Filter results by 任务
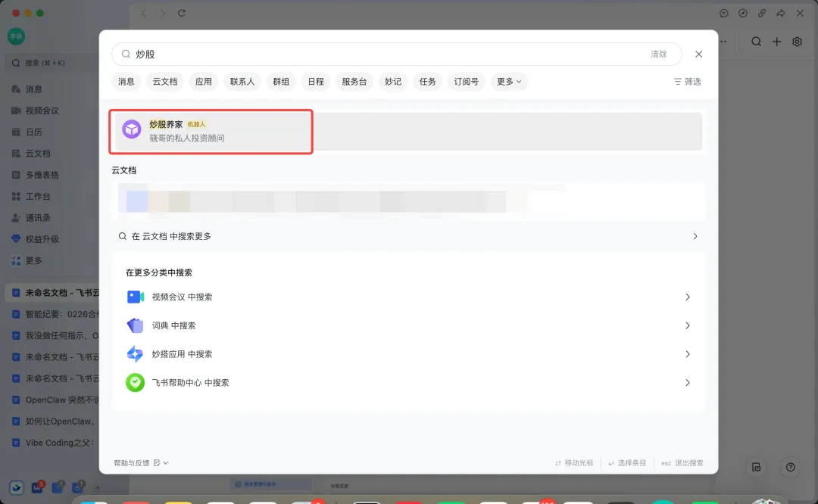This screenshot has width=818, height=504. pyautogui.click(x=427, y=81)
